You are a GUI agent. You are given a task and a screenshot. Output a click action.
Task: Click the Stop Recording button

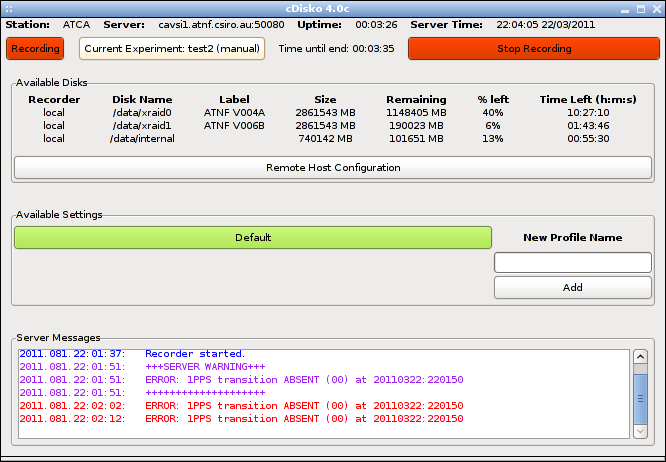pos(534,48)
